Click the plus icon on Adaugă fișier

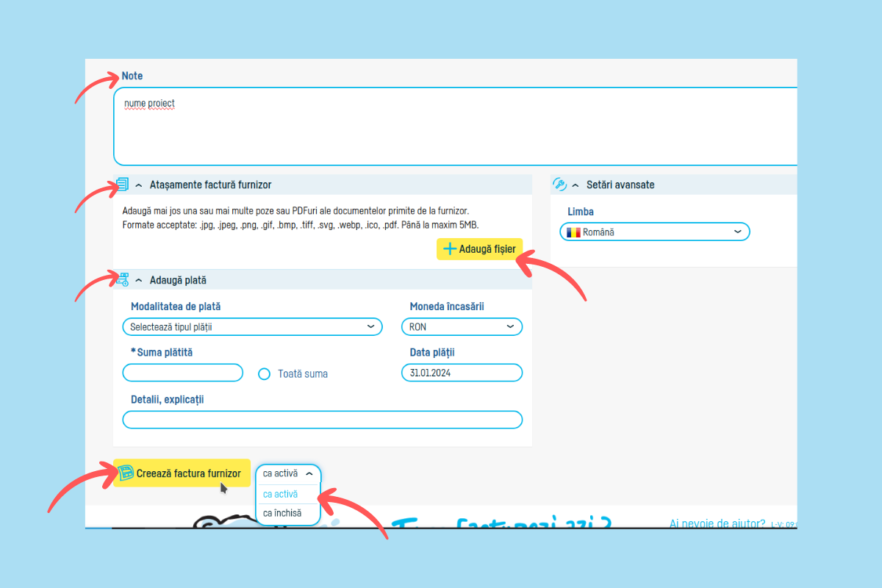(449, 249)
